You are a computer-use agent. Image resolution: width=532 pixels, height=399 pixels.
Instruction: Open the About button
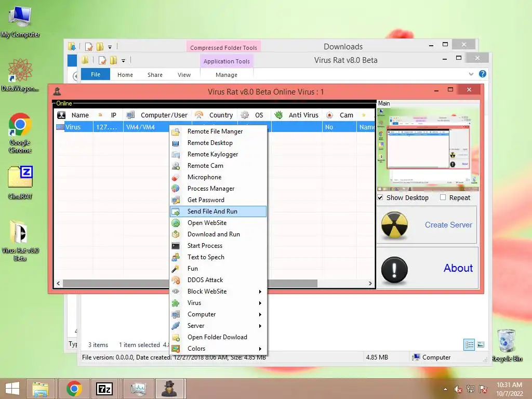pos(427,268)
